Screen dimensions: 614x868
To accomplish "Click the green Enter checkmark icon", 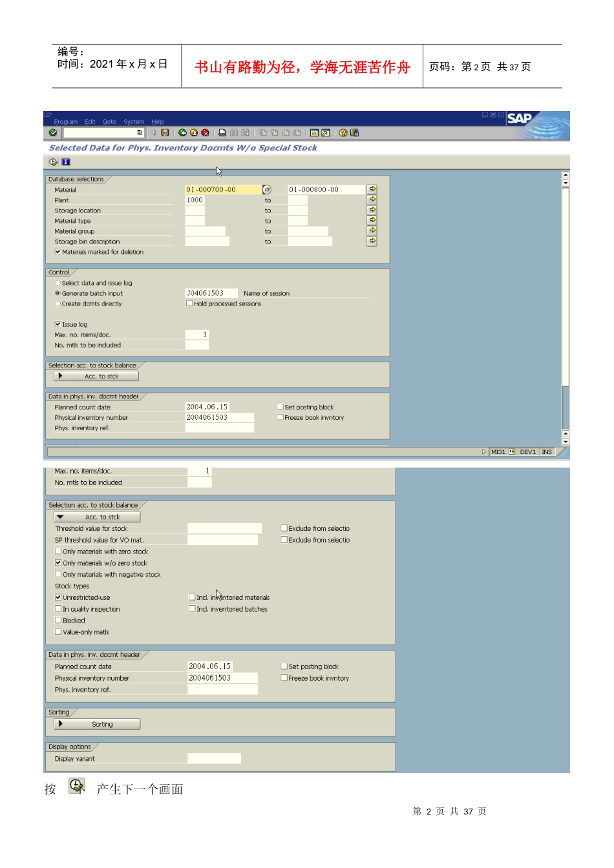I will pos(53,132).
